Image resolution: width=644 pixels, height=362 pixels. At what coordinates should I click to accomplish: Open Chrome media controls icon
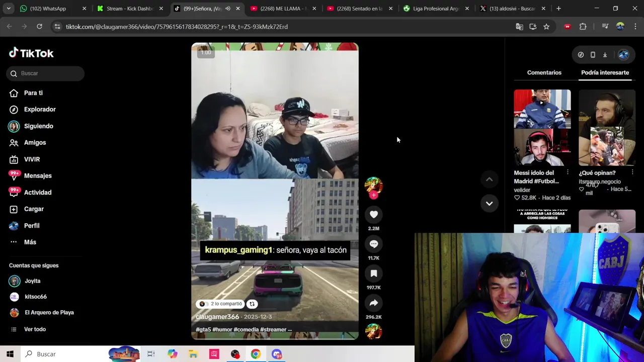pos(605,27)
